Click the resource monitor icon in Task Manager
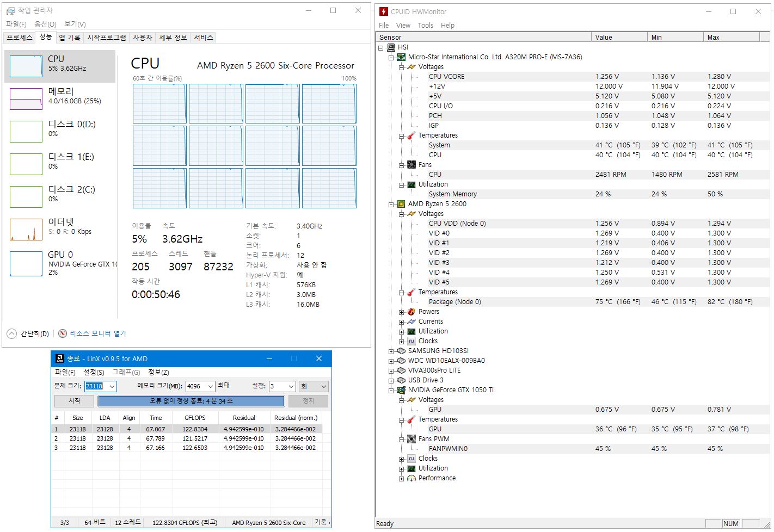 [63, 333]
